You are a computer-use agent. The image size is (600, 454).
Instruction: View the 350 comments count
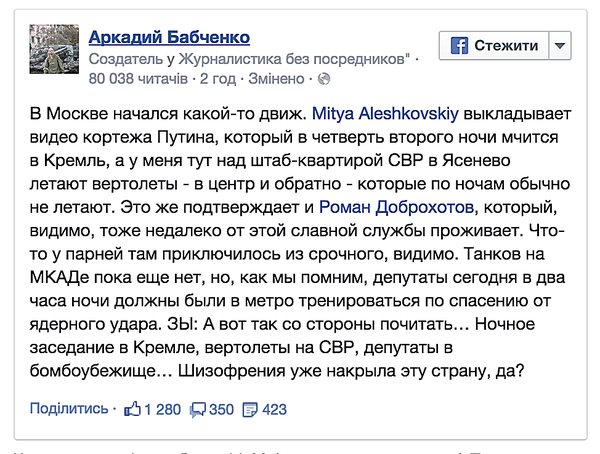pos(220,408)
